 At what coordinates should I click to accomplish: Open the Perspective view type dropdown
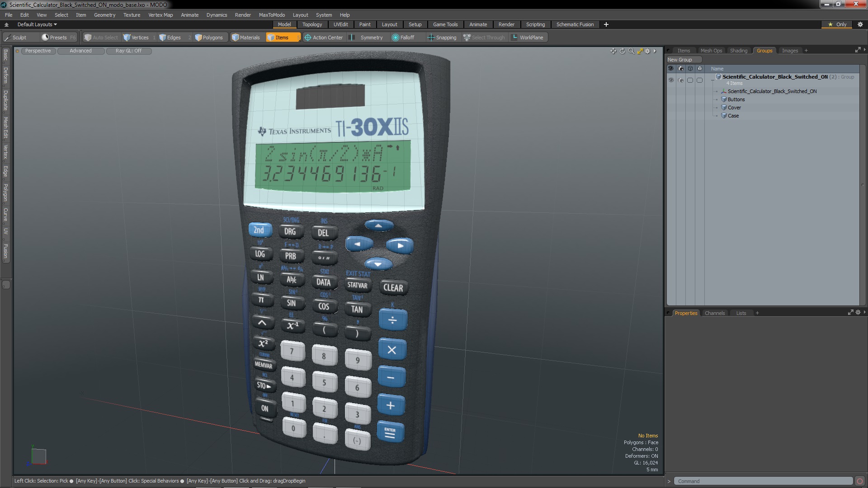tap(38, 51)
